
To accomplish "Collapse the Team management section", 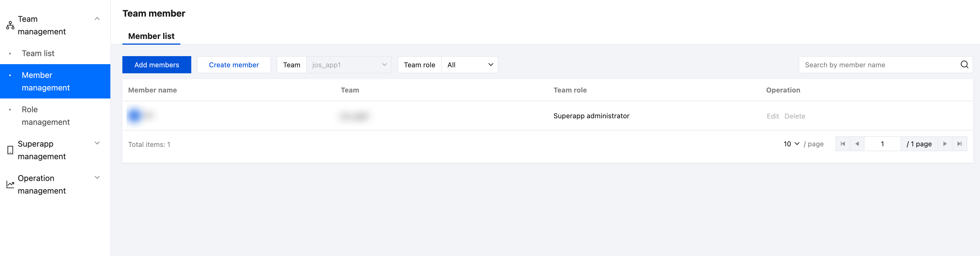I will tap(97, 19).
